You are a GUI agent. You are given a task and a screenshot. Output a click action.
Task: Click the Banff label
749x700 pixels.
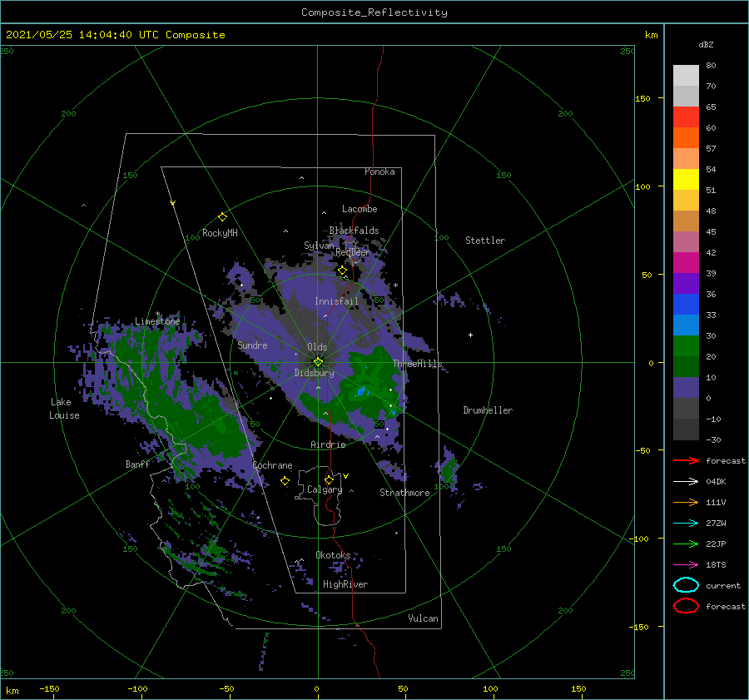137,464
